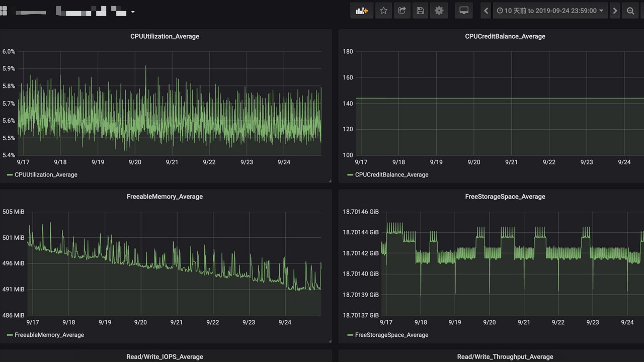Save the dashboard with the disk icon

[421, 11]
